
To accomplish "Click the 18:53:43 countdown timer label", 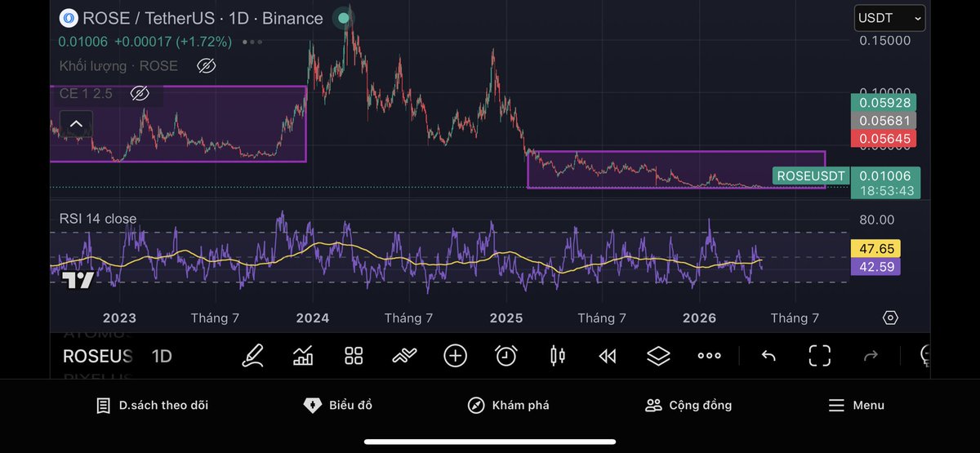I will click(885, 191).
